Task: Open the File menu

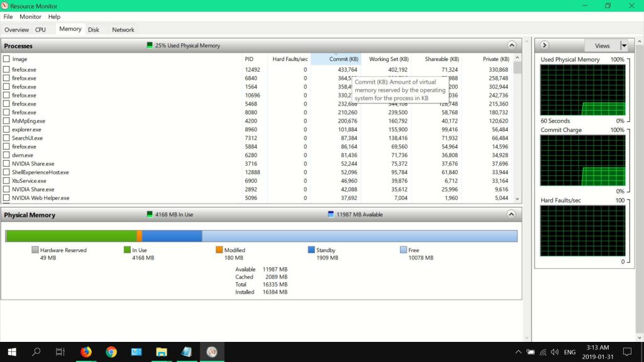Action: pos(8,16)
